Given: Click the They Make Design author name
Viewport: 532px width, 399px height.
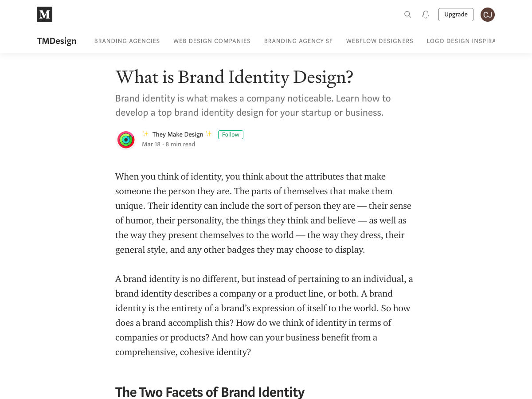Looking at the screenshot, I should (x=177, y=134).
